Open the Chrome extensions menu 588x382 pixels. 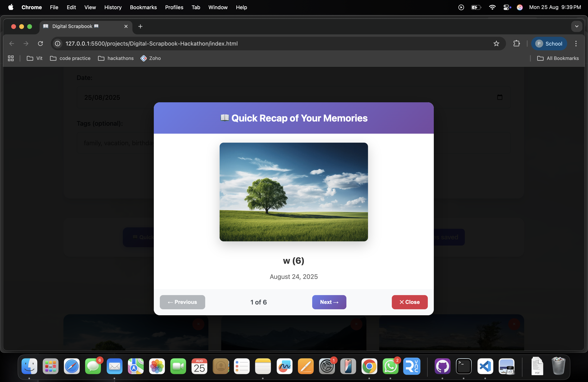point(517,44)
